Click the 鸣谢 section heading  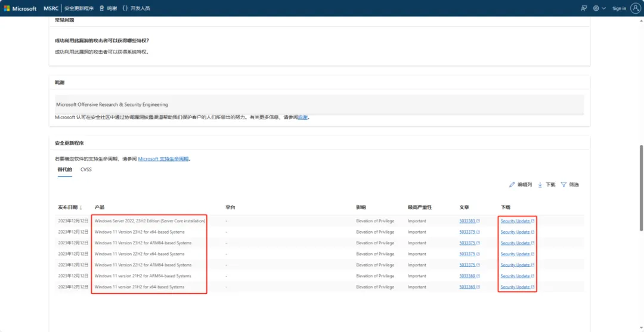pyautogui.click(x=60, y=82)
